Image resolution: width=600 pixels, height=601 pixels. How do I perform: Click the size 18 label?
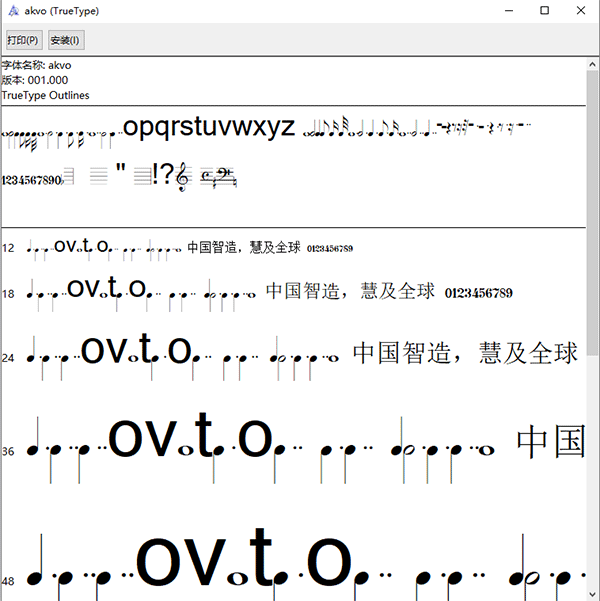pyautogui.click(x=8, y=294)
